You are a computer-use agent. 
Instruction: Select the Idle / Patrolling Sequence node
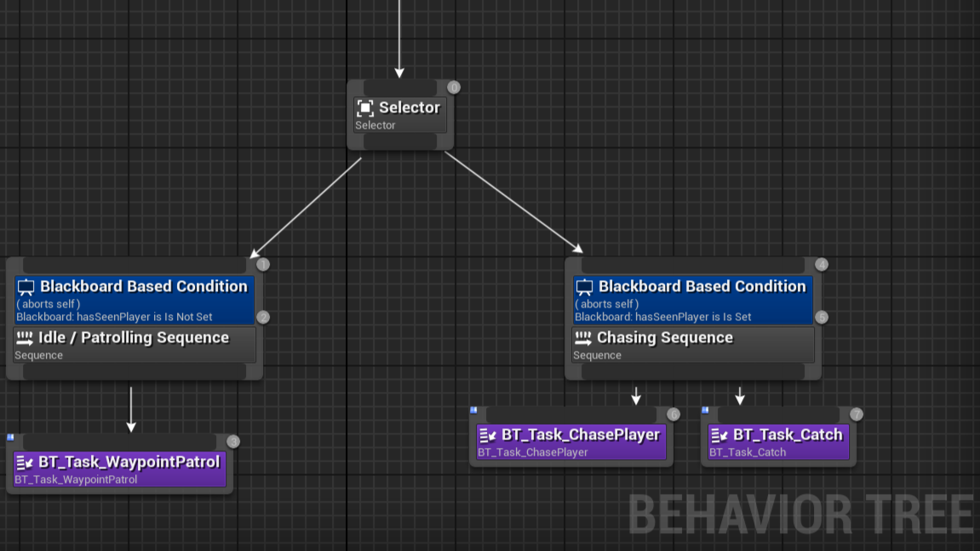pyautogui.click(x=133, y=338)
